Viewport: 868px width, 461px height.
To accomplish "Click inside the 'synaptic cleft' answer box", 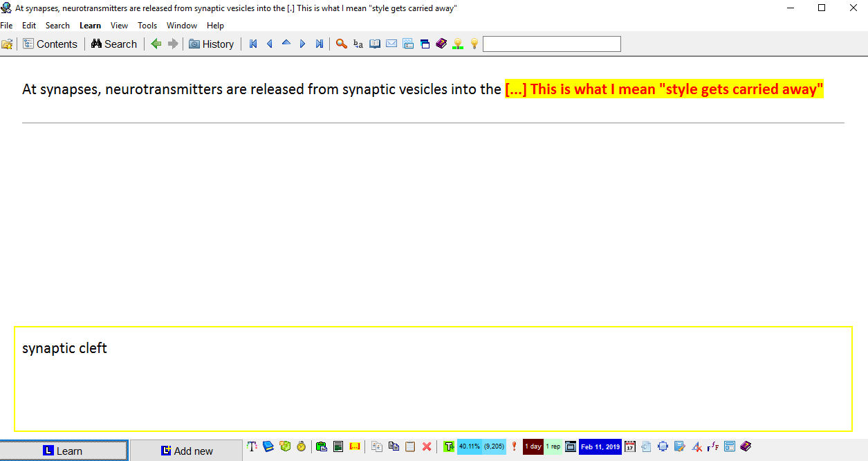I will [x=433, y=379].
